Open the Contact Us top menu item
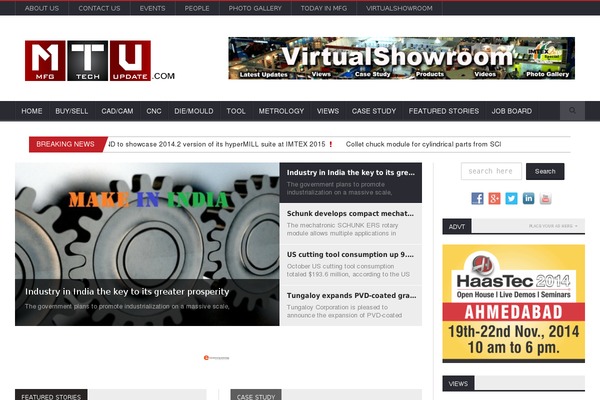The image size is (600, 400). click(x=99, y=8)
